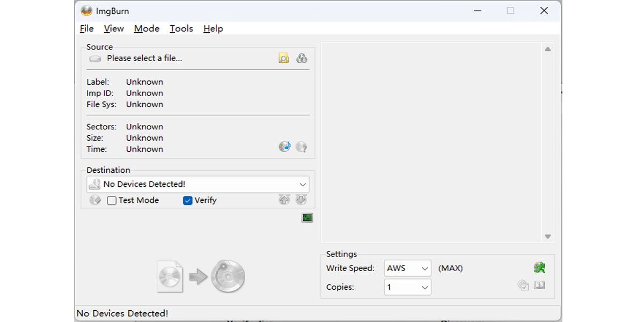The image size is (644, 322).
Task: Open the Tools menu
Action: coord(181,28)
